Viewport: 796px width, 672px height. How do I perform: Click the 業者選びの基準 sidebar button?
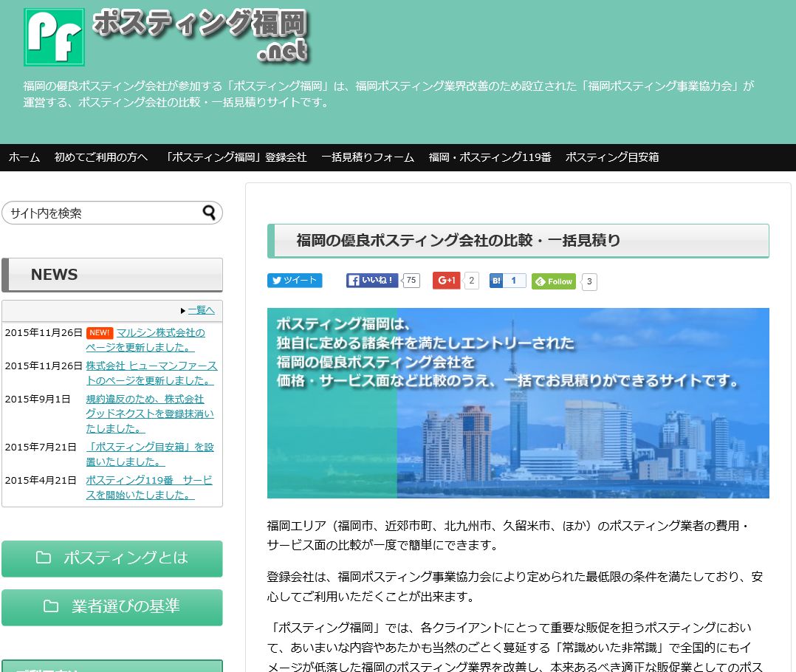point(112,607)
